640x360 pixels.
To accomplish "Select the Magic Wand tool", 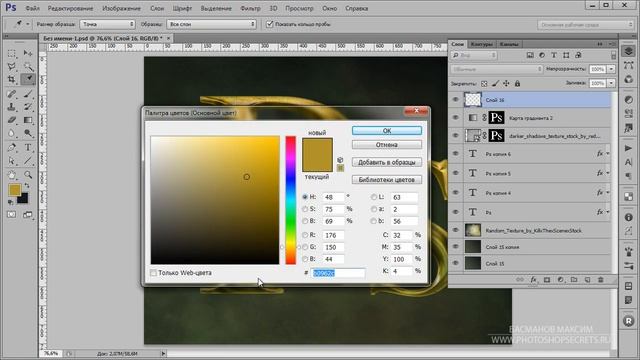I will 28,66.
